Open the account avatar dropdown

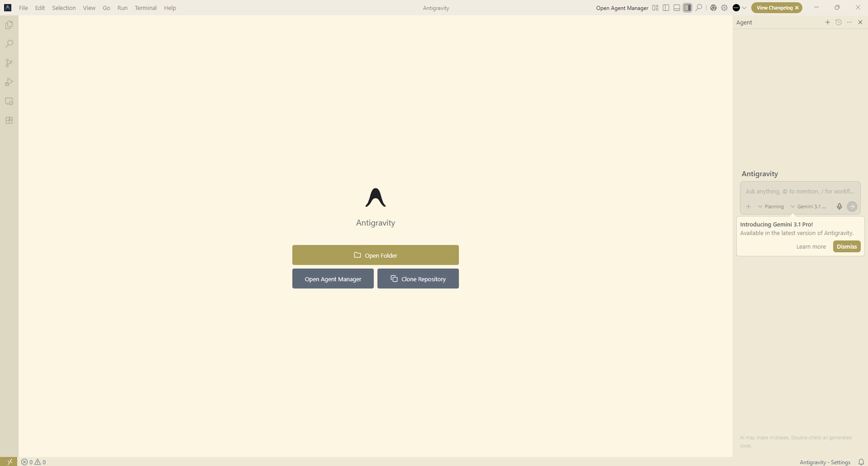coord(739,8)
